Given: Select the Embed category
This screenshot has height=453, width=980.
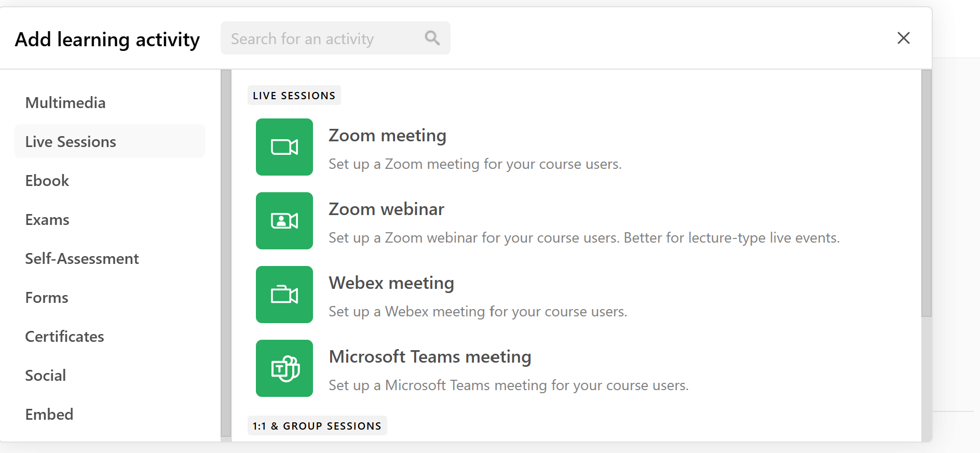Looking at the screenshot, I should [49, 414].
